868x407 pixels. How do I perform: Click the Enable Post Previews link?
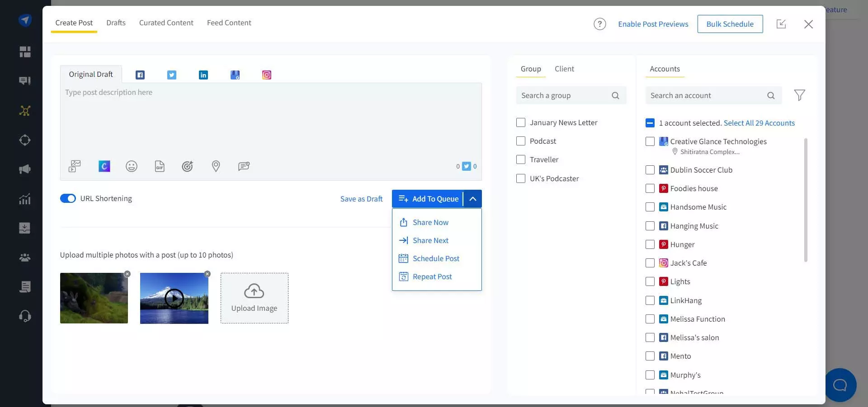coord(653,24)
